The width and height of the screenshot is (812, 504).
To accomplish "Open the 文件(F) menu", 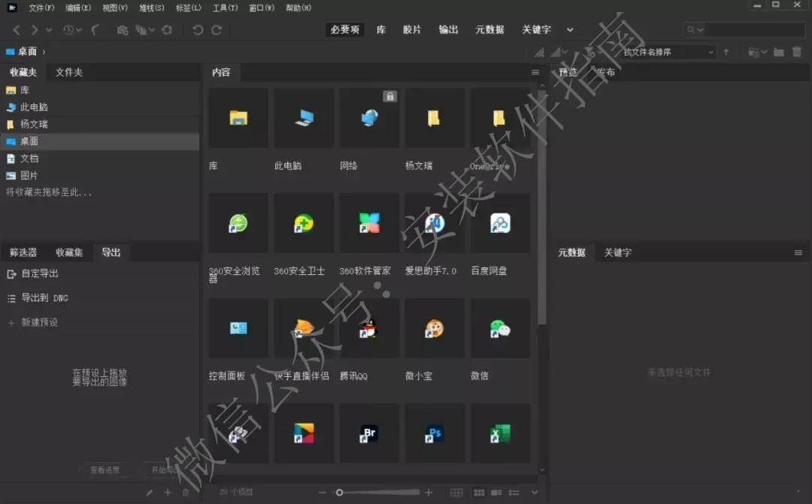I will tap(41, 8).
